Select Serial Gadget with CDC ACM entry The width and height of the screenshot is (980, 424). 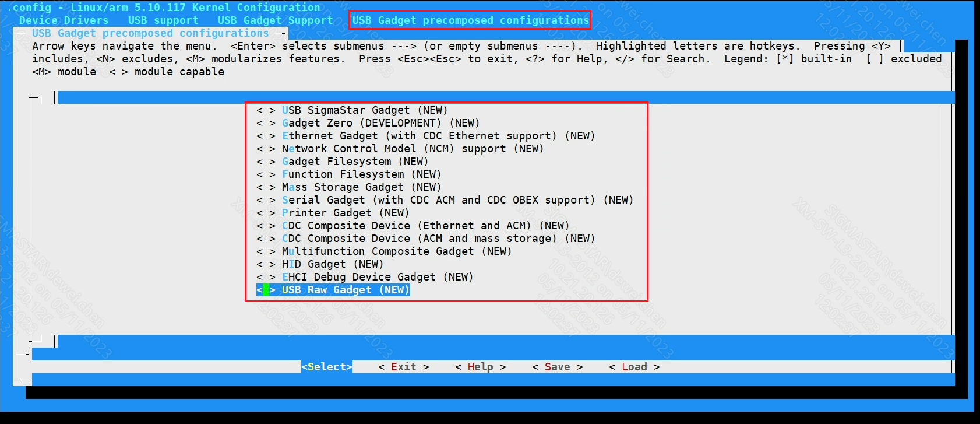click(445, 200)
